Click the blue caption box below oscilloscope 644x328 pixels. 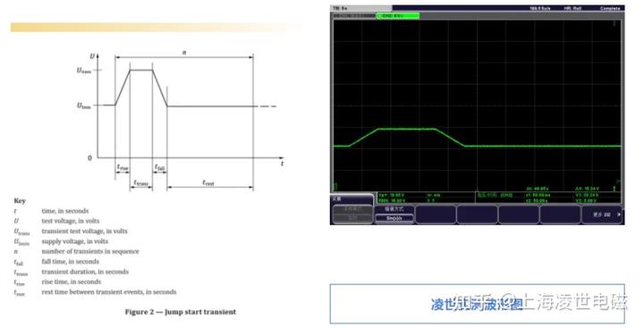pyautogui.click(x=478, y=303)
